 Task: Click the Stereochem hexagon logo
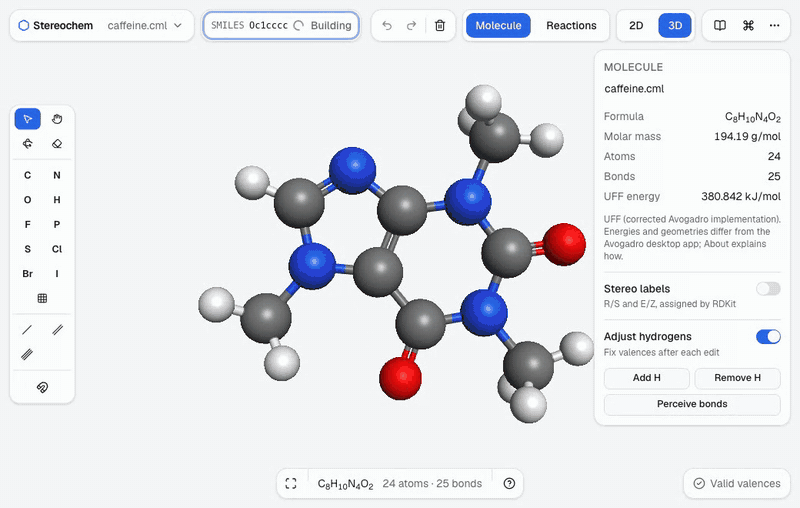tap(23, 26)
